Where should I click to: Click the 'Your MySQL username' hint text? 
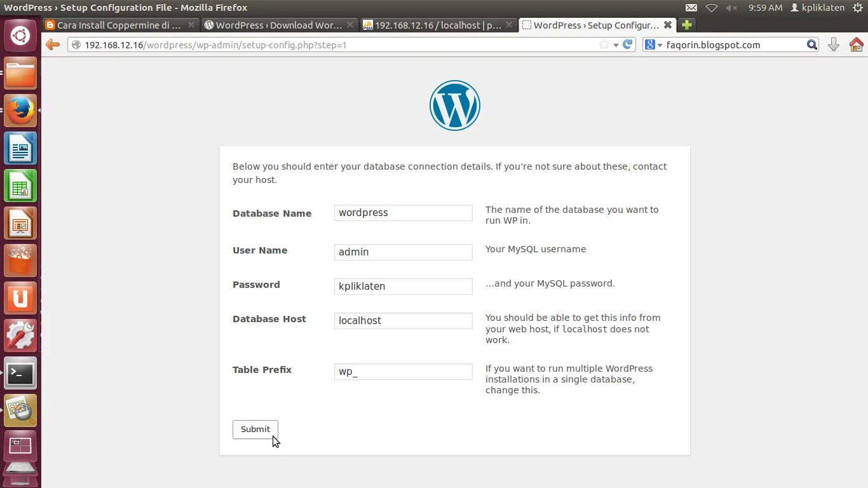[536, 249]
